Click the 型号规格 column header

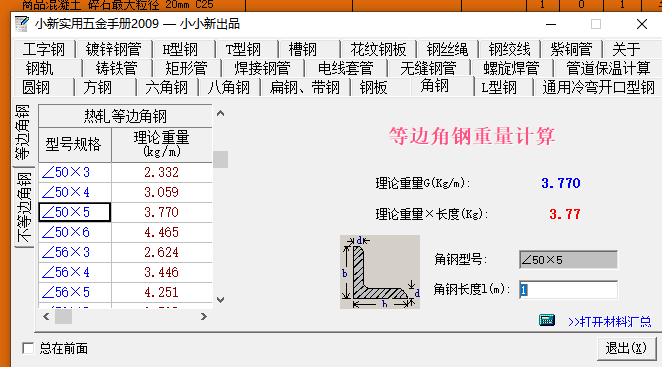click(x=75, y=144)
